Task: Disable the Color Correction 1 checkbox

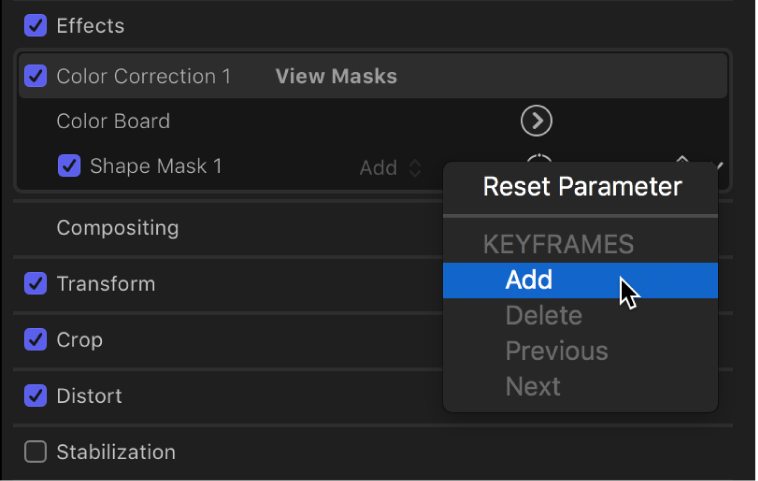Action: pos(36,76)
